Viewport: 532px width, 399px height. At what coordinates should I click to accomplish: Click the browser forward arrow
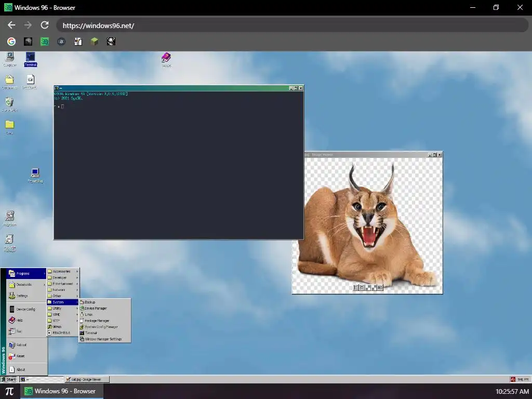(28, 25)
